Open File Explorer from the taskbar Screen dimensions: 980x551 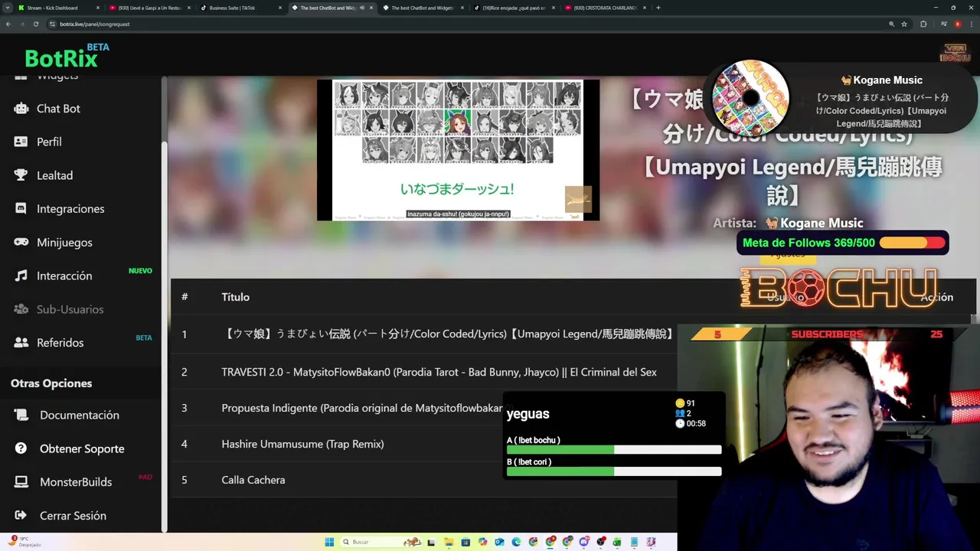(449, 542)
